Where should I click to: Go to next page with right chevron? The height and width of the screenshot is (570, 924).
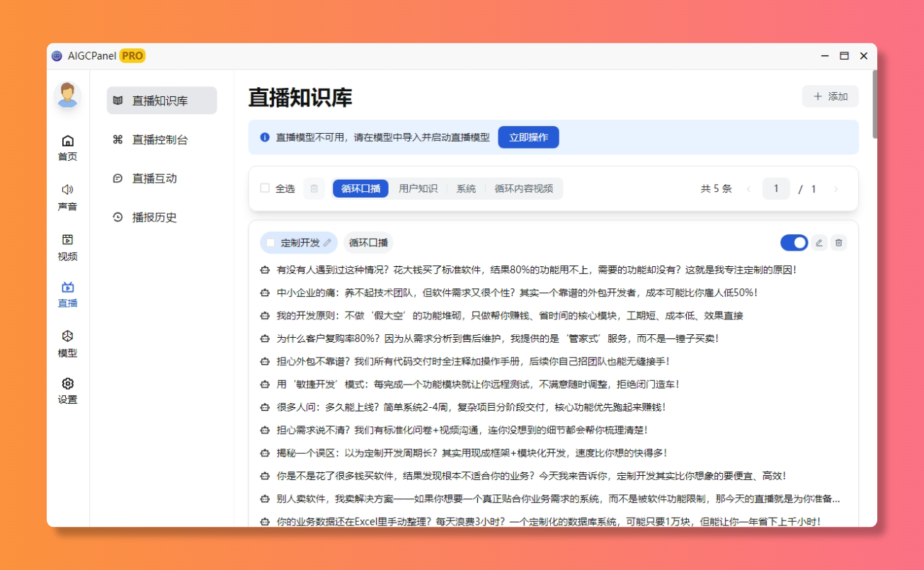835,189
